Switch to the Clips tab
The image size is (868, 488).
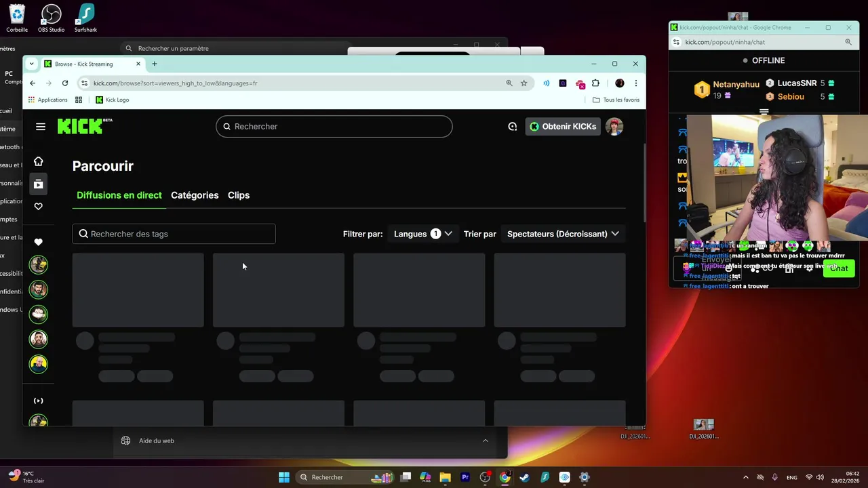coord(239,195)
